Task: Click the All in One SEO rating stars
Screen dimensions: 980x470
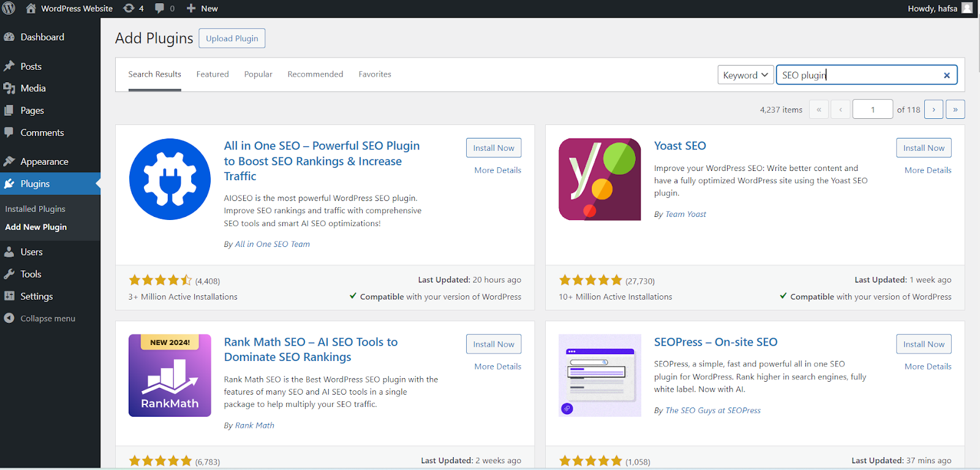Action: 160,280
